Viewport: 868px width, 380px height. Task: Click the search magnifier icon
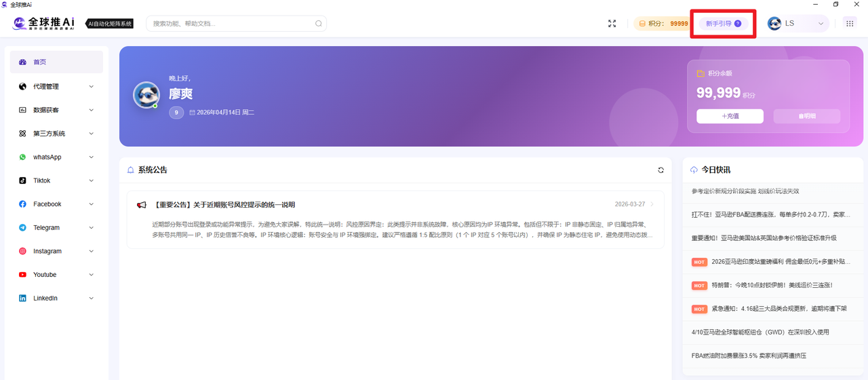point(318,24)
